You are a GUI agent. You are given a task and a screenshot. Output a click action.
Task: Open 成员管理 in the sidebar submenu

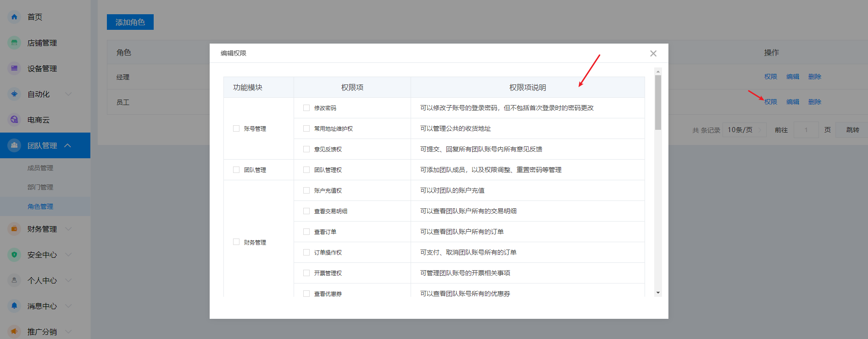(x=40, y=168)
